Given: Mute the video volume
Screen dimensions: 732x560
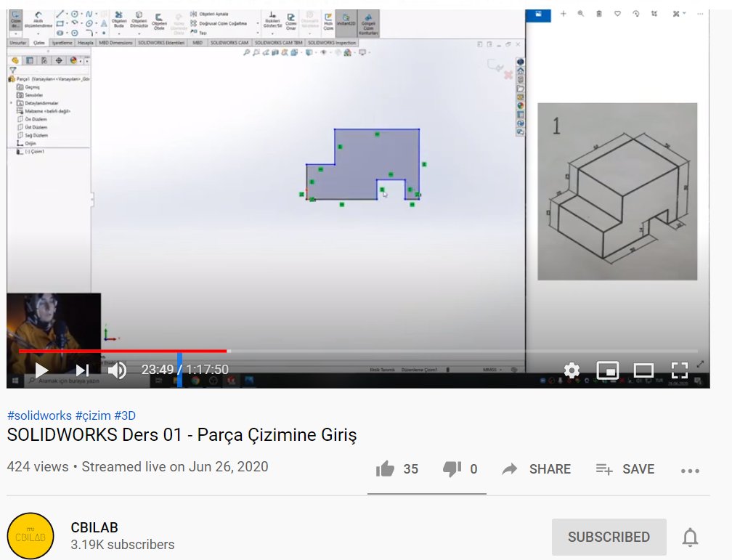Looking at the screenshot, I should point(117,370).
